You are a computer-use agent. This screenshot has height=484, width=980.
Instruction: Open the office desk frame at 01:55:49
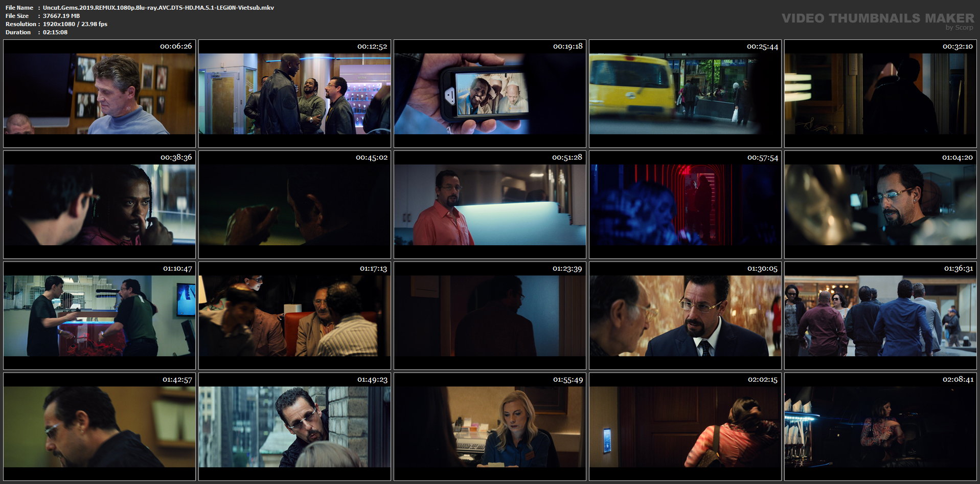490,427
